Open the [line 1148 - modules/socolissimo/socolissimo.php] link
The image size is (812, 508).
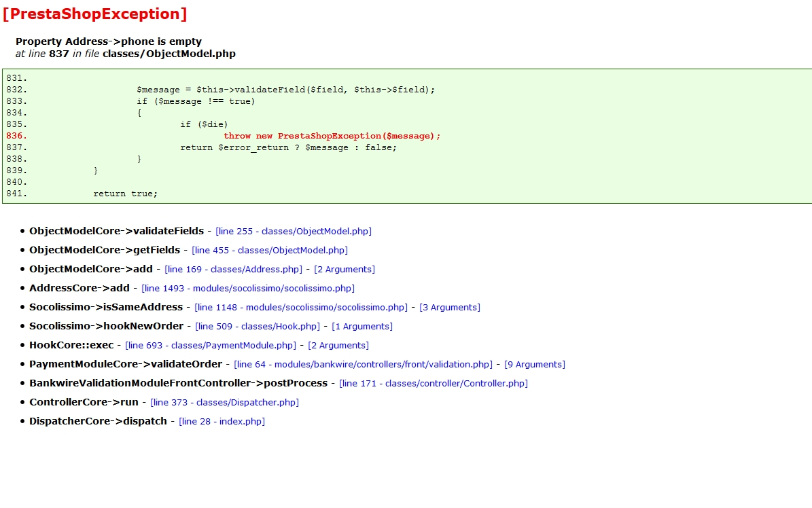[x=301, y=308]
